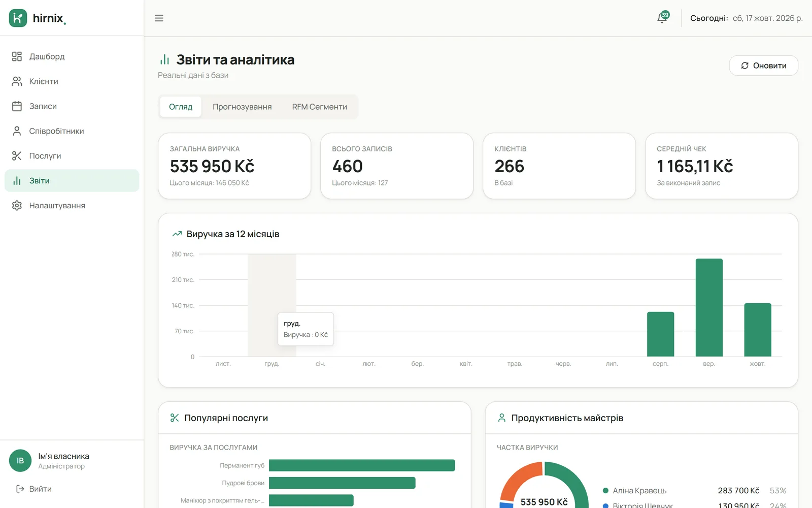This screenshot has width=812, height=508.
Task: Click the Оновити refresh button
Action: click(x=764, y=66)
